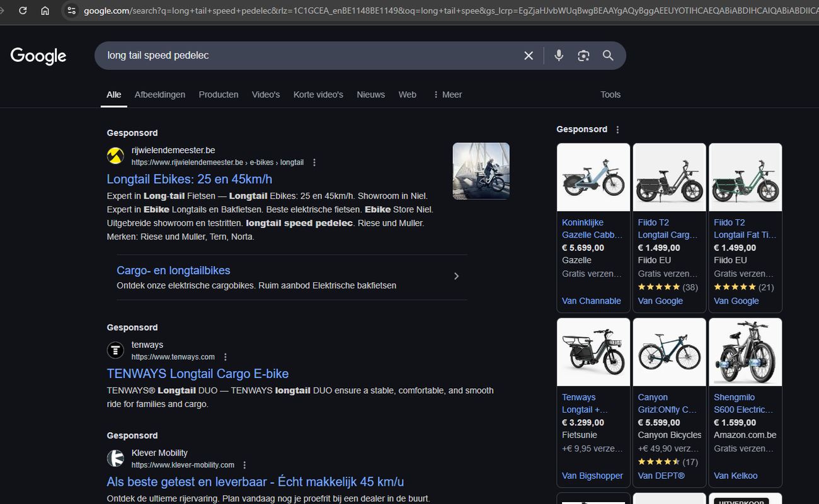Viewport: 819px width, 504px height.
Task: Click the Google logo
Action: 38,56
